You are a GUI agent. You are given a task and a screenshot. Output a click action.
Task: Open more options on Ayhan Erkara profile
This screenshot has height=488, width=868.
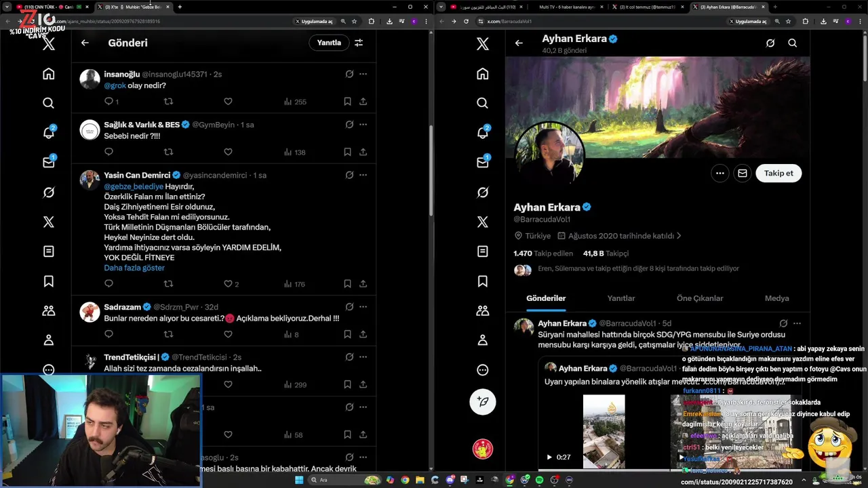(x=719, y=173)
